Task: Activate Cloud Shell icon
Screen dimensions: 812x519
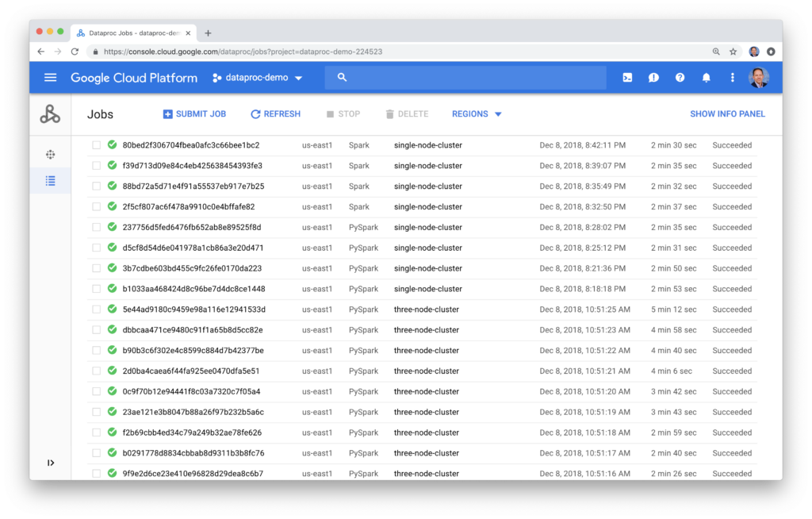Action: 627,78
